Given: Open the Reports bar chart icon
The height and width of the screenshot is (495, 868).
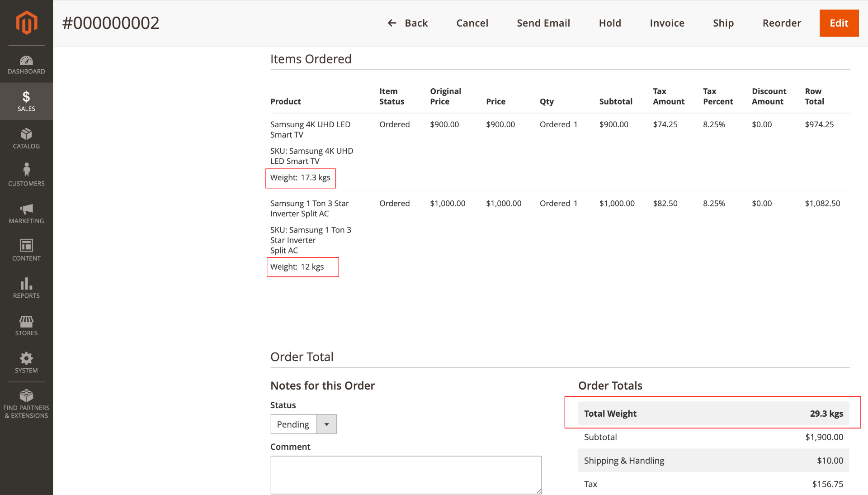Looking at the screenshot, I should point(26,283).
